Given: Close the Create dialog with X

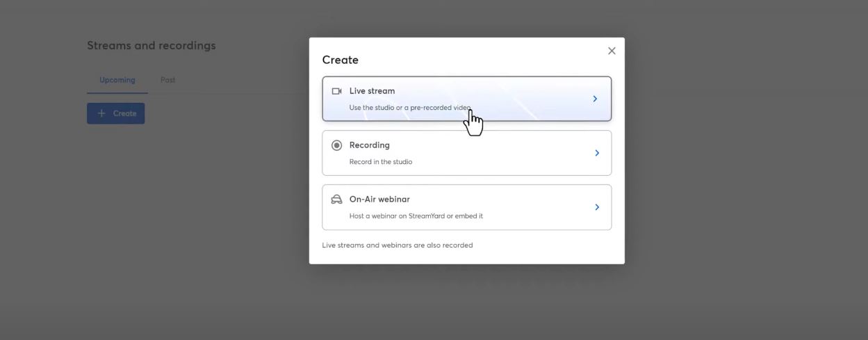Looking at the screenshot, I should point(612,51).
